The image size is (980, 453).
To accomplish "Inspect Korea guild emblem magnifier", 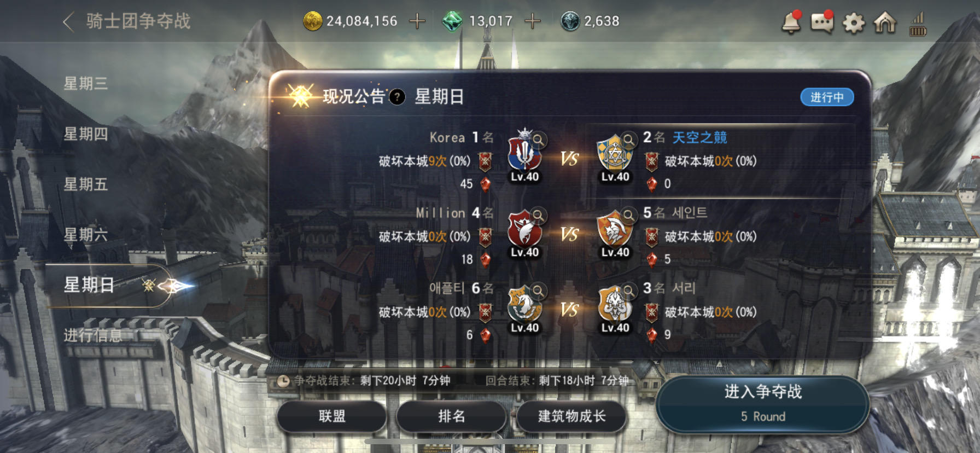I will click(539, 140).
